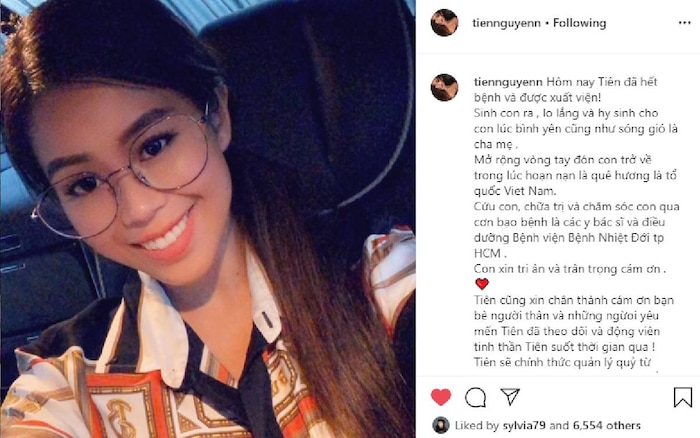Click last caption line 'Tiên sẽ chính thức'
This screenshot has height=438, width=700.
click(x=562, y=362)
